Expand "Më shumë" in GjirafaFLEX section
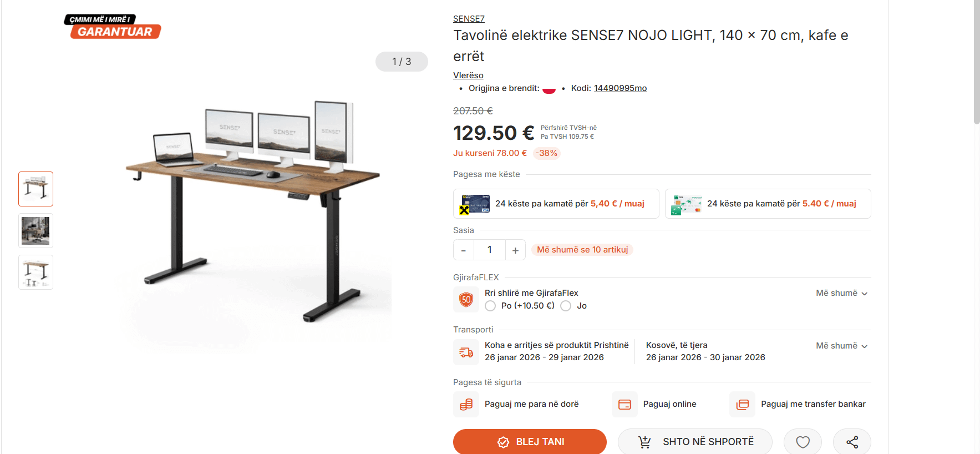The height and width of the screenshot is (454, 980). tap(841, 293)
